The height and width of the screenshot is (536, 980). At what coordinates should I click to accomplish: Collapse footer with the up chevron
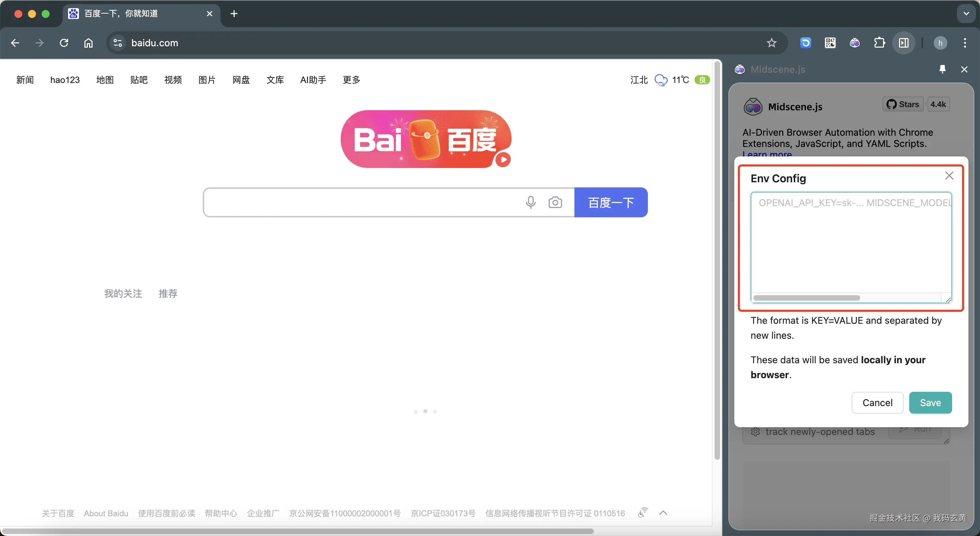point(663,513)
